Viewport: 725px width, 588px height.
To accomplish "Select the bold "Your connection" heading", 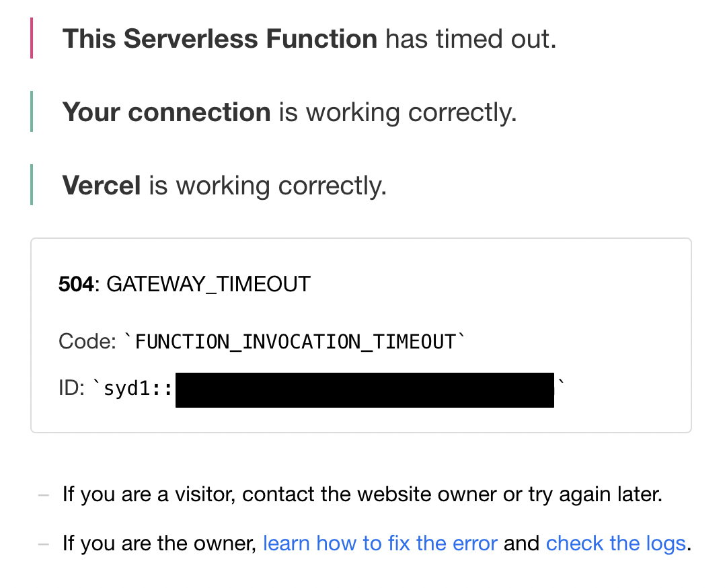I will click(166, 112).
